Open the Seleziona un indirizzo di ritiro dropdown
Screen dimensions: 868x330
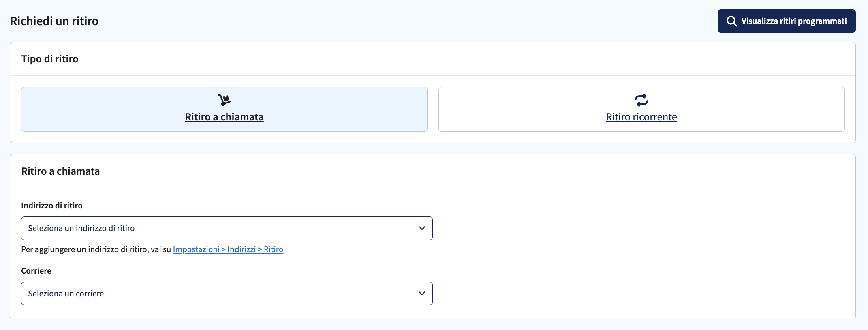227,228
